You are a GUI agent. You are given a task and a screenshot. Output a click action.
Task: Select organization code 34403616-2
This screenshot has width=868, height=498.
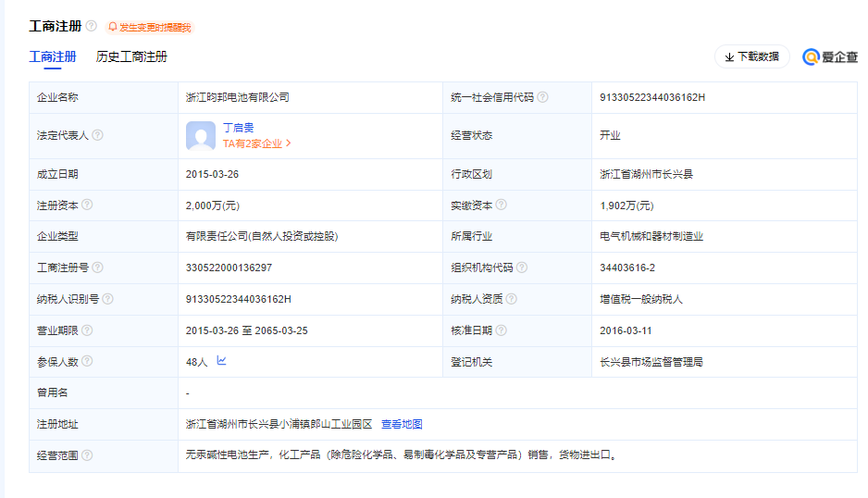(x=627, y=268)
